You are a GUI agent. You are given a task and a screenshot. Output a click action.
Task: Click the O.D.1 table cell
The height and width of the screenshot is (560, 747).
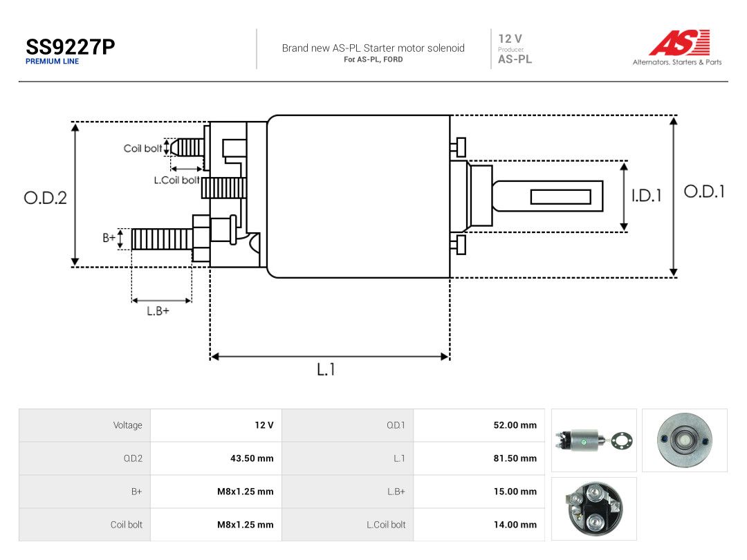[x=348, y=425]
